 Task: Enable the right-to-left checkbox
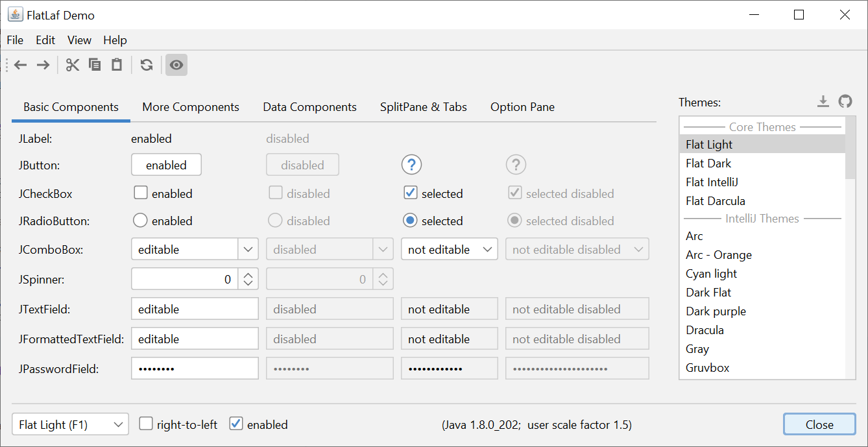click(x=146, y=424)
